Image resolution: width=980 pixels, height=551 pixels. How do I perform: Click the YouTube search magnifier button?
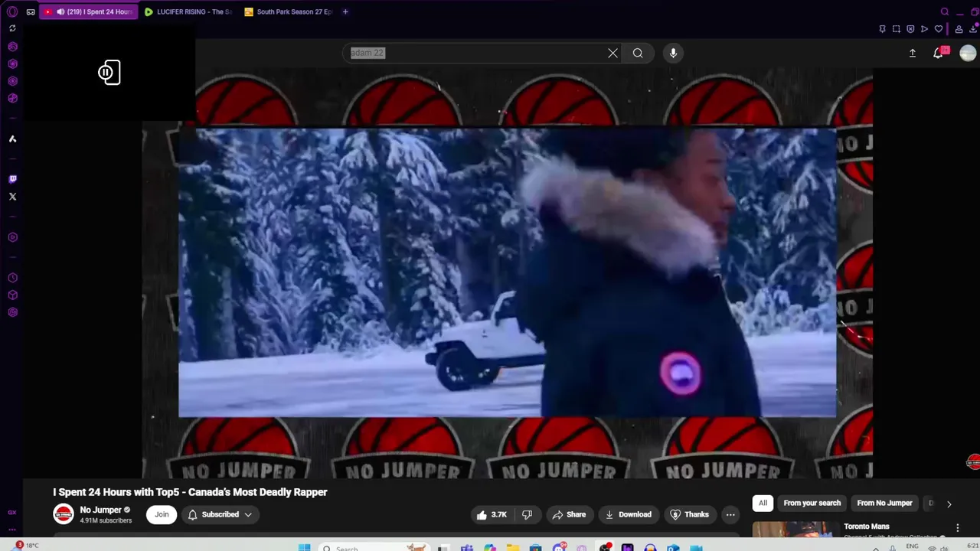[x=638, y=53]
